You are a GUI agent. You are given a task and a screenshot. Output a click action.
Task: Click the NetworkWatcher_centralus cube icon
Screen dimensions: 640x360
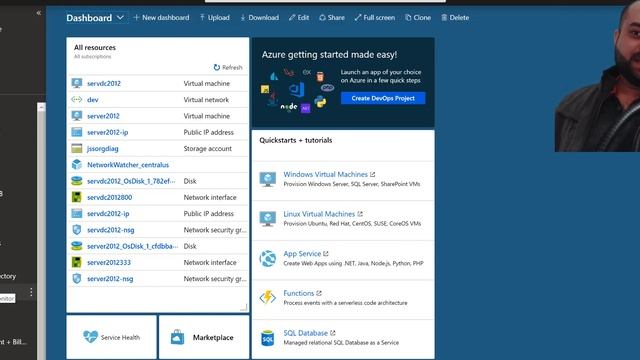pos(77,164)
